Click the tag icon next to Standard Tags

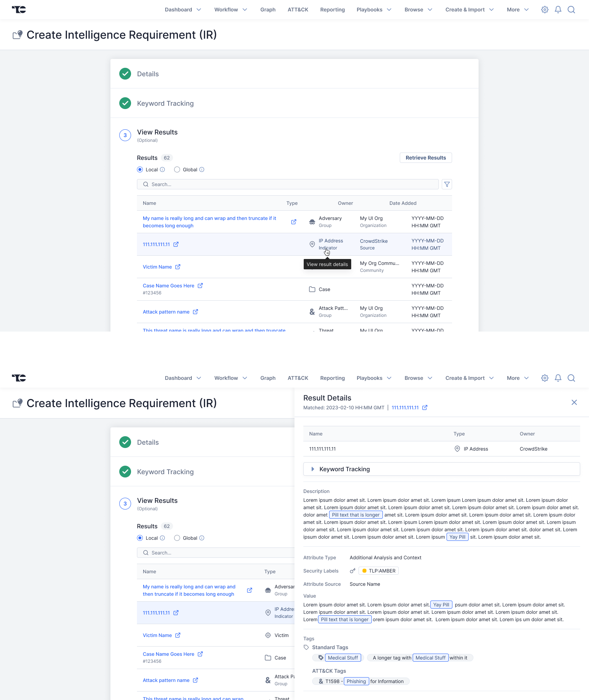click(x=306, y=647)
